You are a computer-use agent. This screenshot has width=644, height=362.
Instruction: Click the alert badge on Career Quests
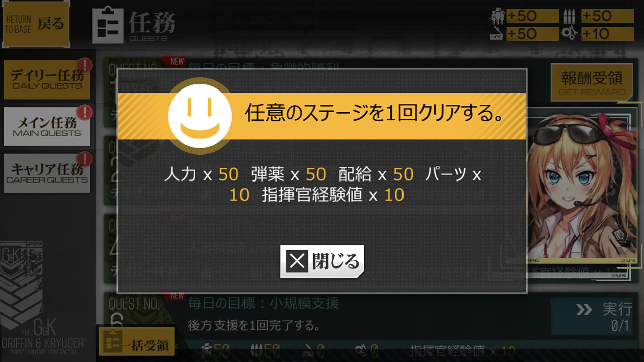(85, 159)
